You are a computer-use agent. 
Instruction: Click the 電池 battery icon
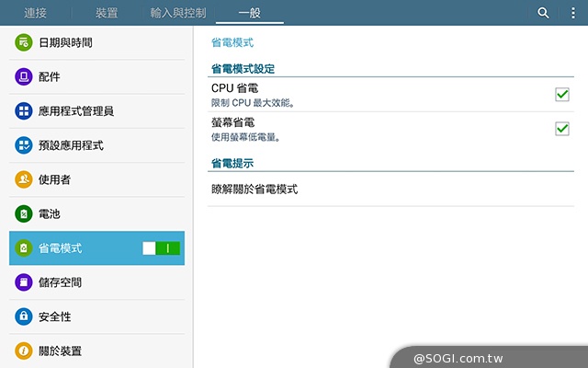click(x=24, y=213)
